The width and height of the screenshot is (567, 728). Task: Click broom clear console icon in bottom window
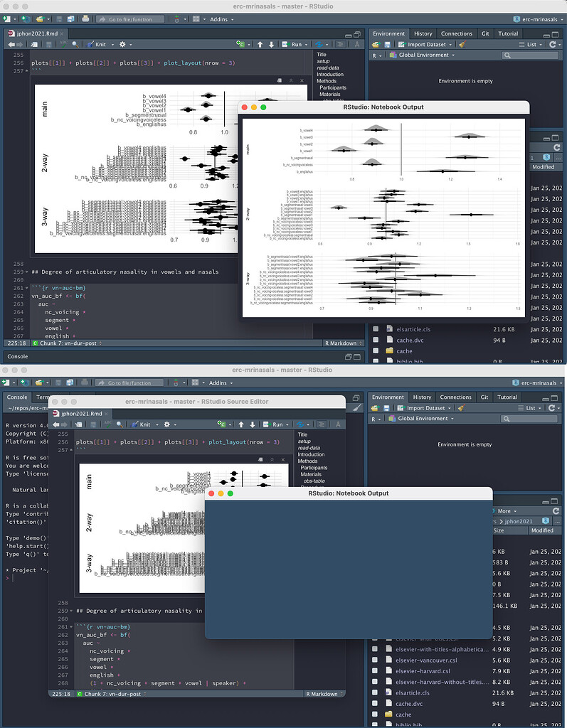pos(357,407)
